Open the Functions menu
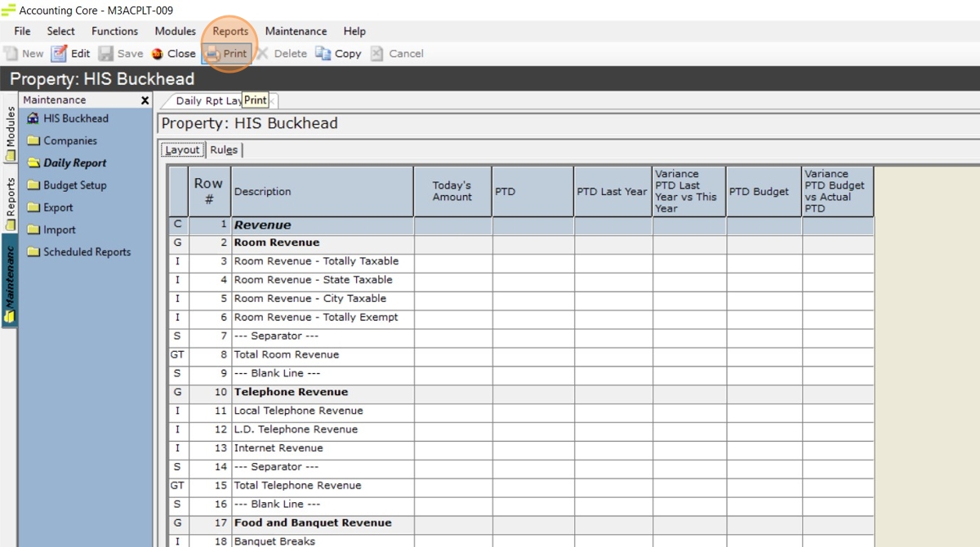980x547 pixels. tap(114, 31)
